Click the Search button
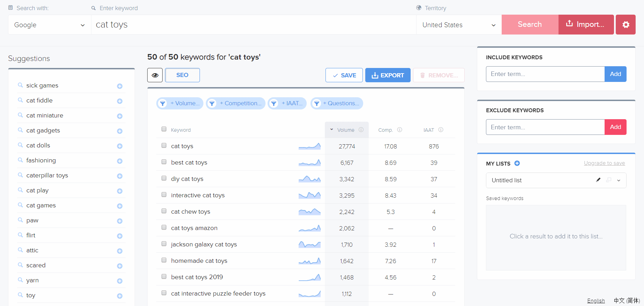 point(530,24)
